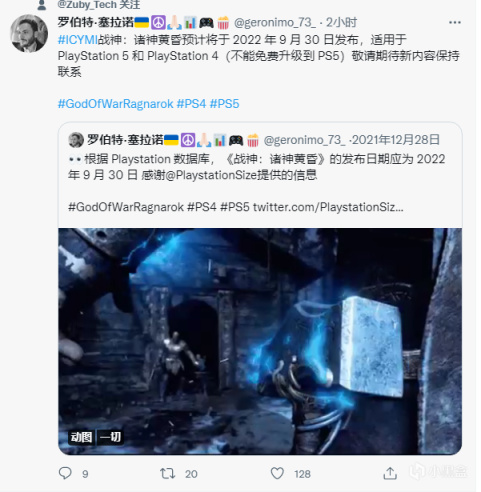Like the tweet with heart icon
The height and width of the screenshot is (492, 481).
[x=277, y=473]
